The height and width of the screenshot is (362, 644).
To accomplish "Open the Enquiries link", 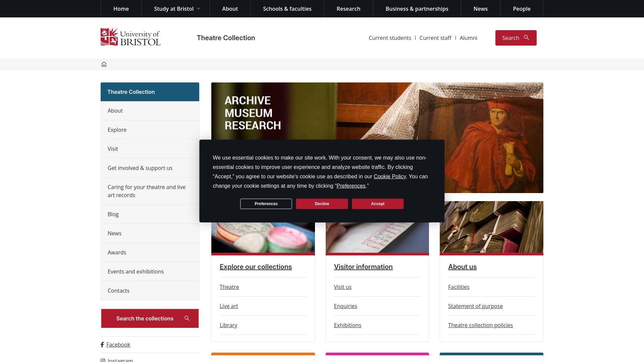I will 345,306.
